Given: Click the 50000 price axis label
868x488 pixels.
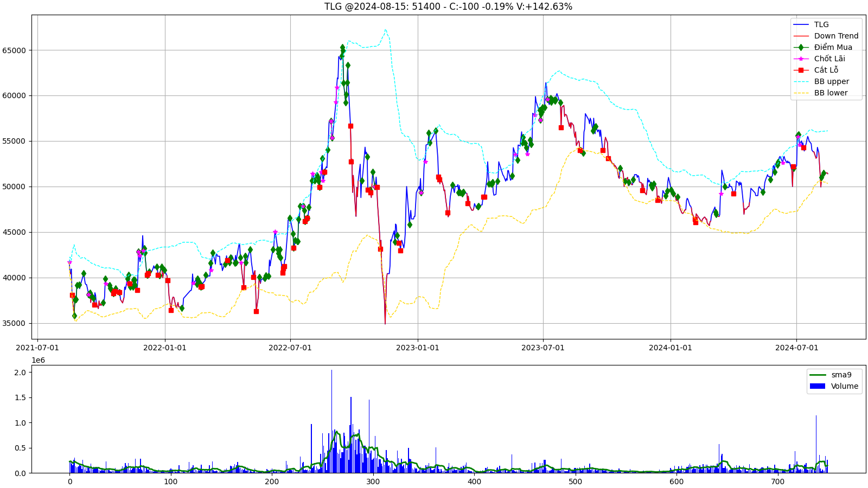Looking at the screenshot, I should pos(14,187).
